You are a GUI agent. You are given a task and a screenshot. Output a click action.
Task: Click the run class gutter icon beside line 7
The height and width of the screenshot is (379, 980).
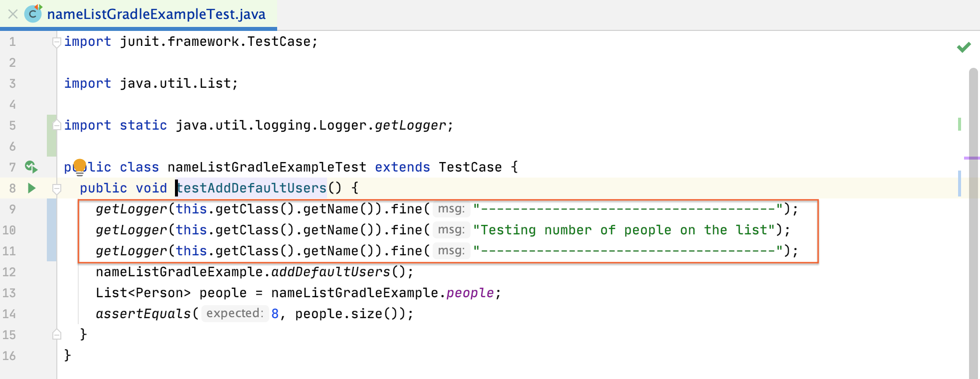click(31, 167)
